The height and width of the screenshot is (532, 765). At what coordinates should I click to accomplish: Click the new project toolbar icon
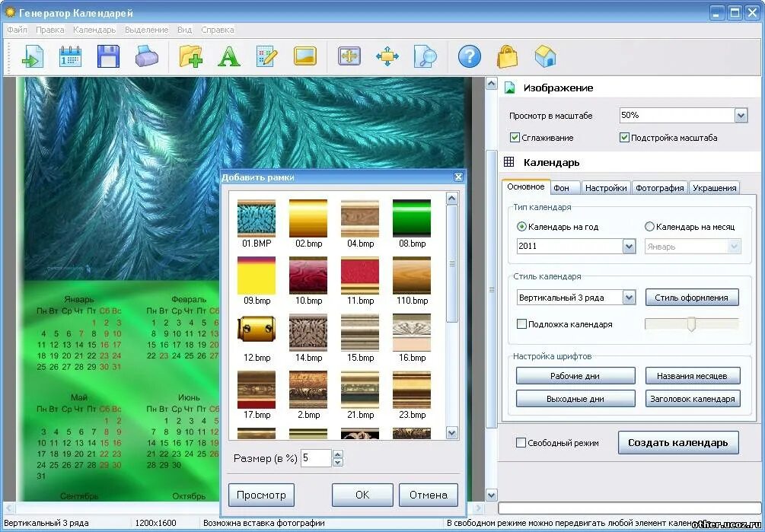(x=33, y=56)
